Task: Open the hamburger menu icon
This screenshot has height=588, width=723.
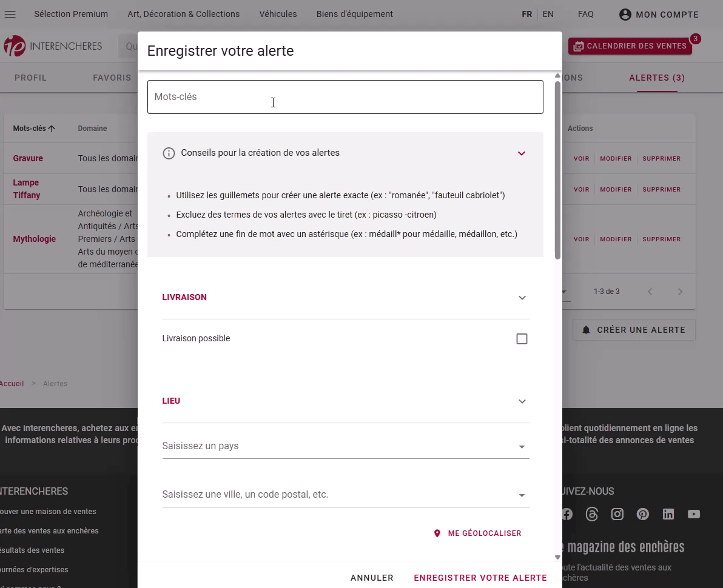Action: pos(10,14)
